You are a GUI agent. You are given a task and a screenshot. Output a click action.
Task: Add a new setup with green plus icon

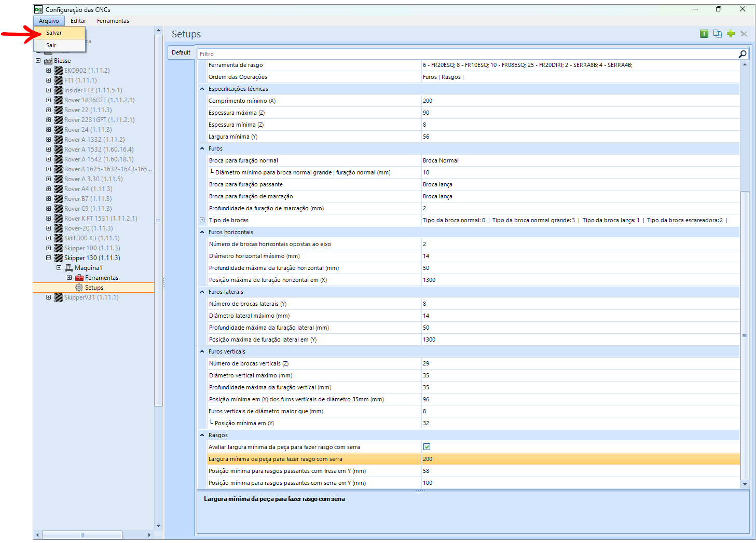pos(731,34)
